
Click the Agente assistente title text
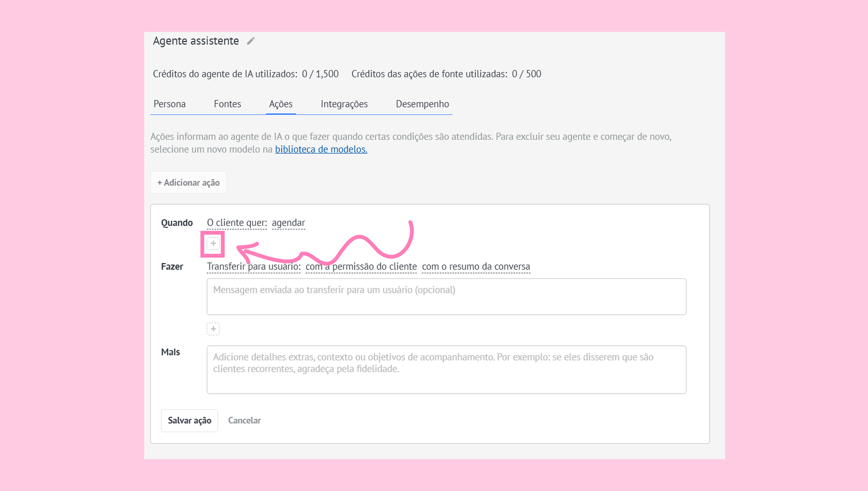tap(196, 41)
